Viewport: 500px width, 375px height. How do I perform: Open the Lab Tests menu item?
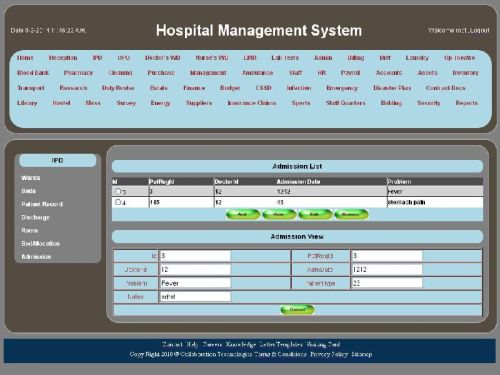coord(285,58)
